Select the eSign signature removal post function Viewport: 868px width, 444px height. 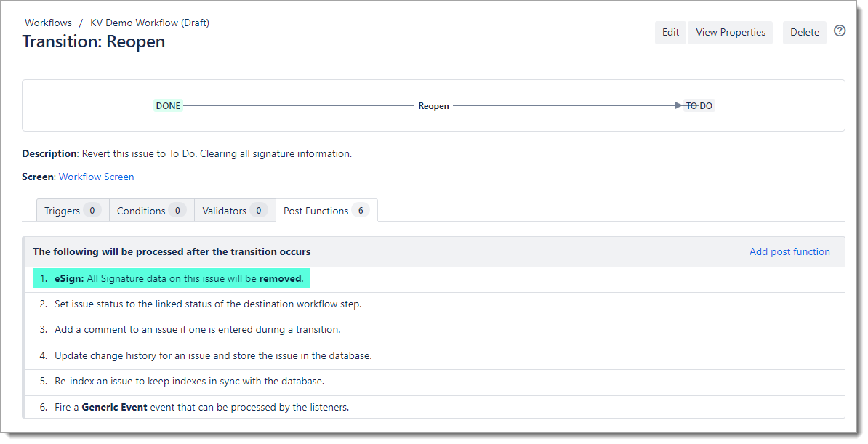[x=178, y=278]
